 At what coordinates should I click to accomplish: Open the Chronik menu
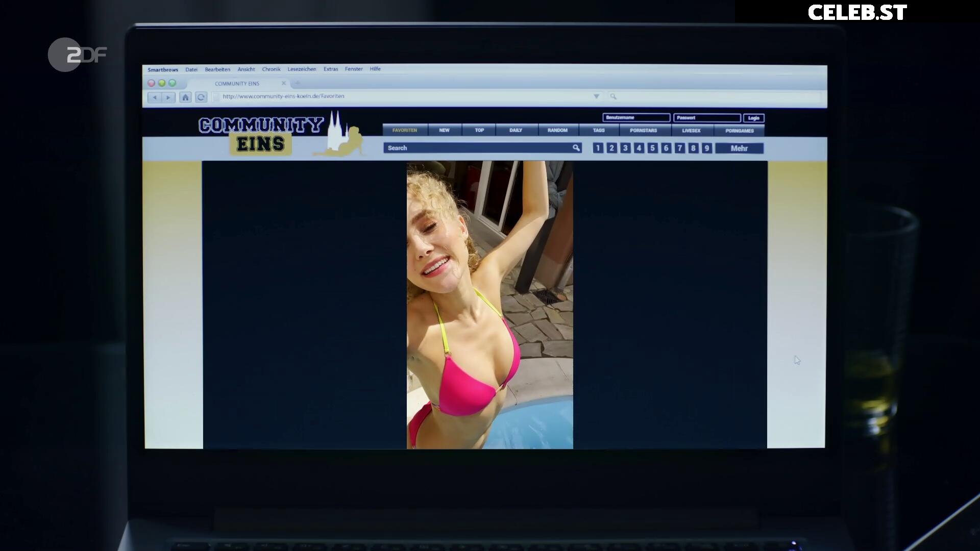(271, 69)
